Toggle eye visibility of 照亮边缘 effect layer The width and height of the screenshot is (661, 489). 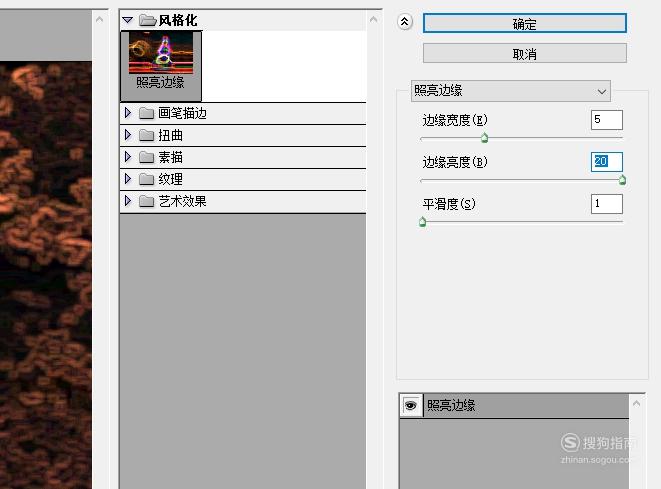pos(411,406)
